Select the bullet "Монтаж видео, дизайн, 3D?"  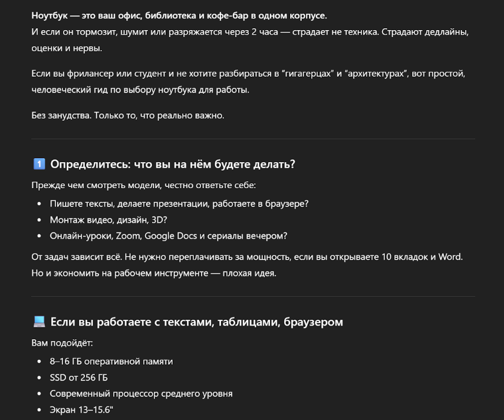point(109,219)
